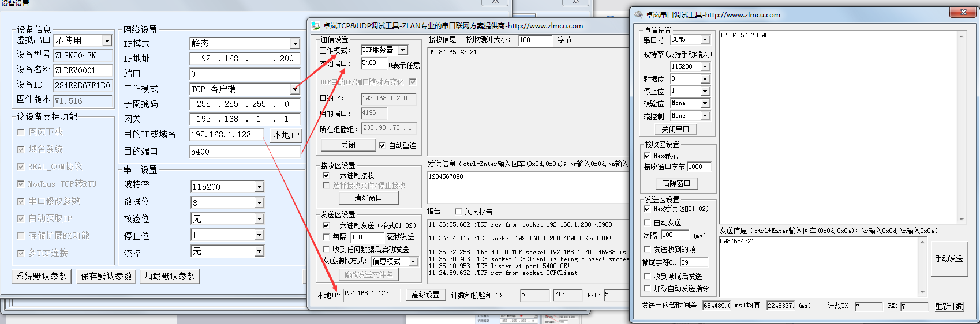Enable 关闭报告 checkbox
Screen dimensions: 980x324
[458, 212]
